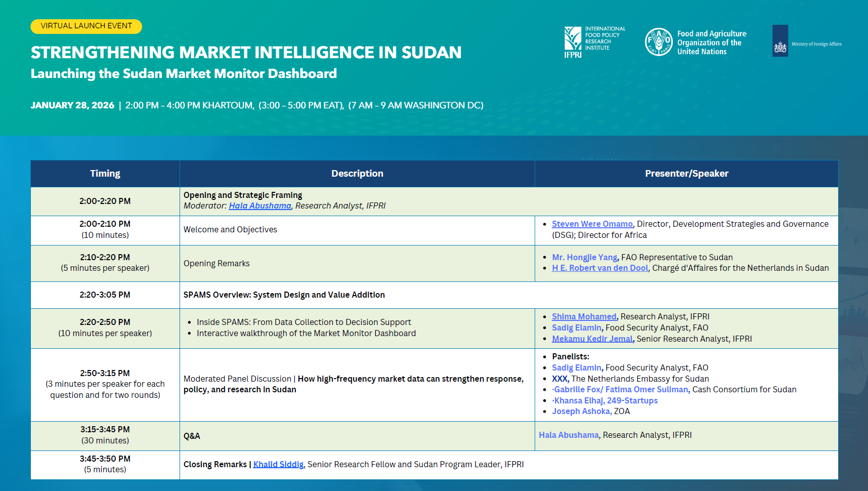This screenshot has height=491, width=868.
Task: Click the Joseph Ashoka ZOA panelist
Action: [581, 411]
